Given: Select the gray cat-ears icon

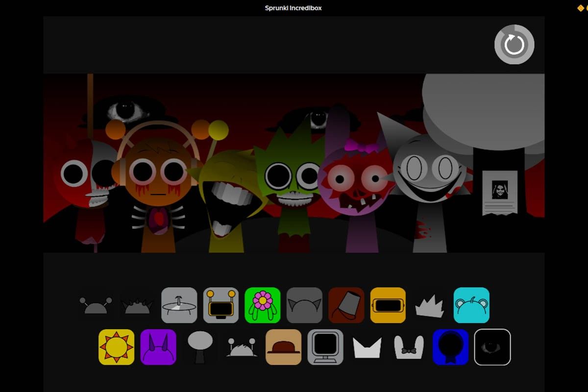Looking at the screenshot, I should [x=304, y=305].
